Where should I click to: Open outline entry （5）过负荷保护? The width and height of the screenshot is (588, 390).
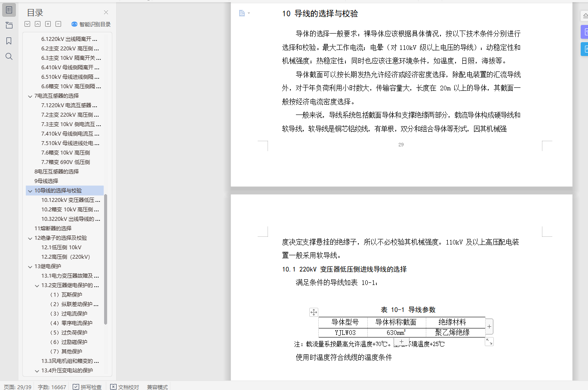coord(69,332)
